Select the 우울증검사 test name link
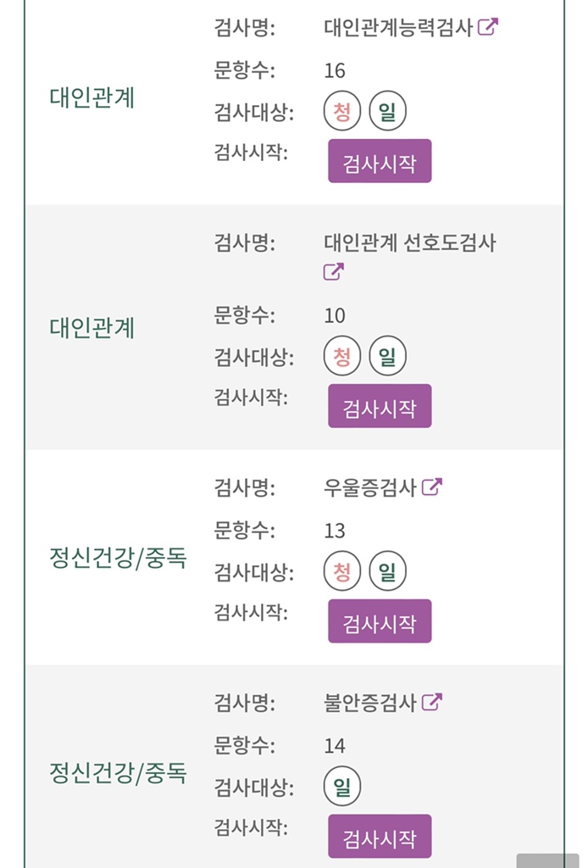 pos(370,487)
